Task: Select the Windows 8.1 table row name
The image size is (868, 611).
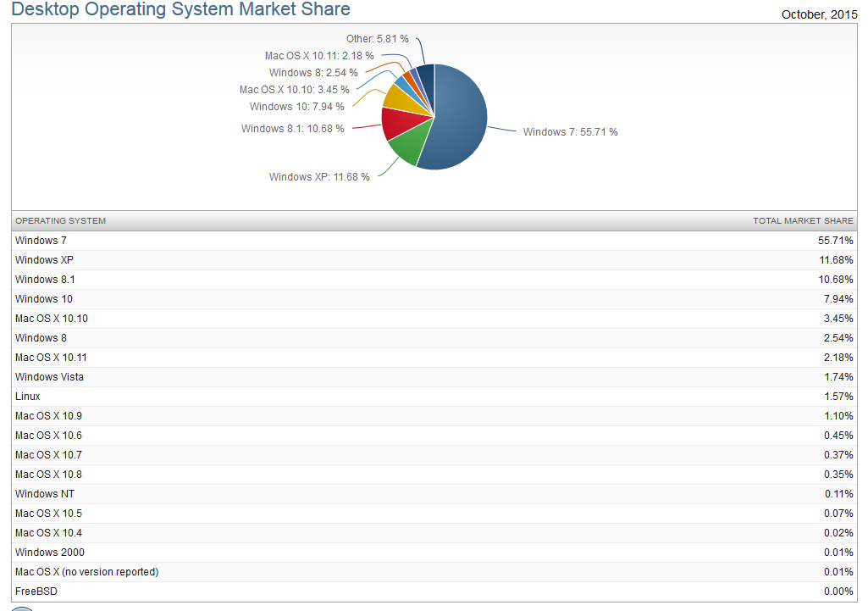Action: [x=45, y=279]
